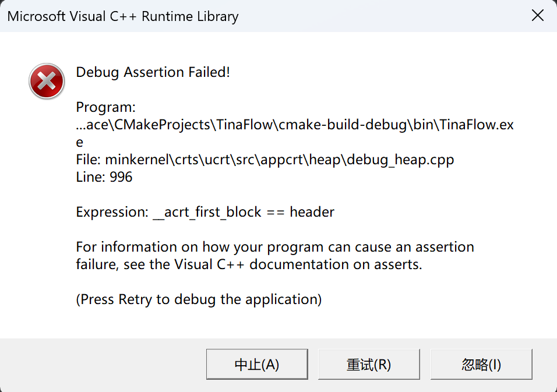Viewport: 557px width, 392px height.
Task: Click the gray button bar area
Action: (x=105, y=364)
